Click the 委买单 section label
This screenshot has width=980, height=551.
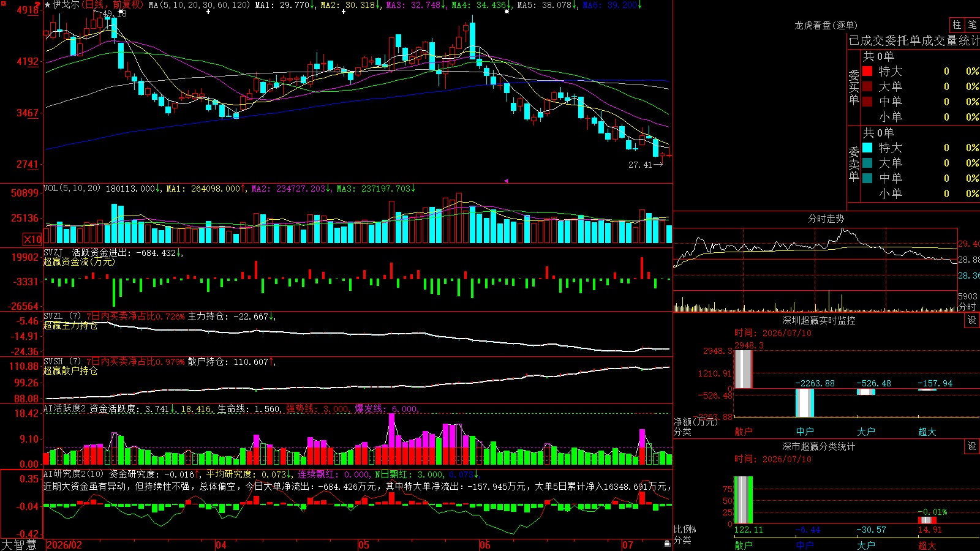[x=854, y=87]
